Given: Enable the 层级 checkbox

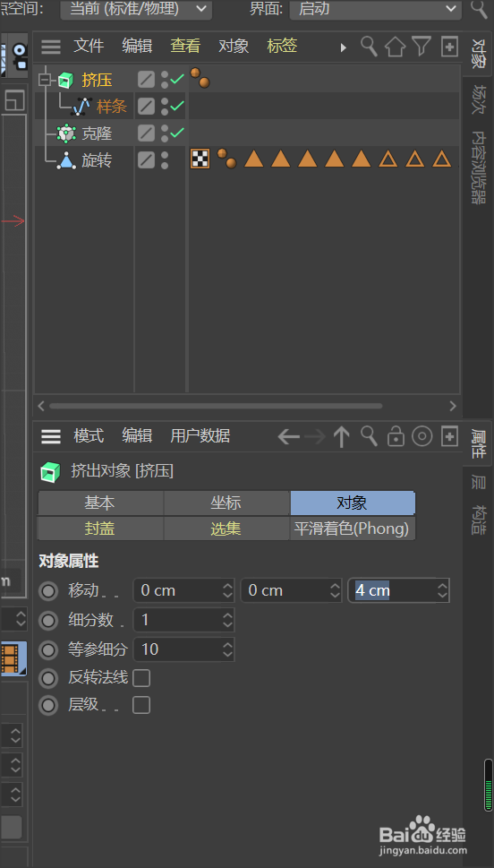Looking at the screenshot, I should [x=141, y=705].
